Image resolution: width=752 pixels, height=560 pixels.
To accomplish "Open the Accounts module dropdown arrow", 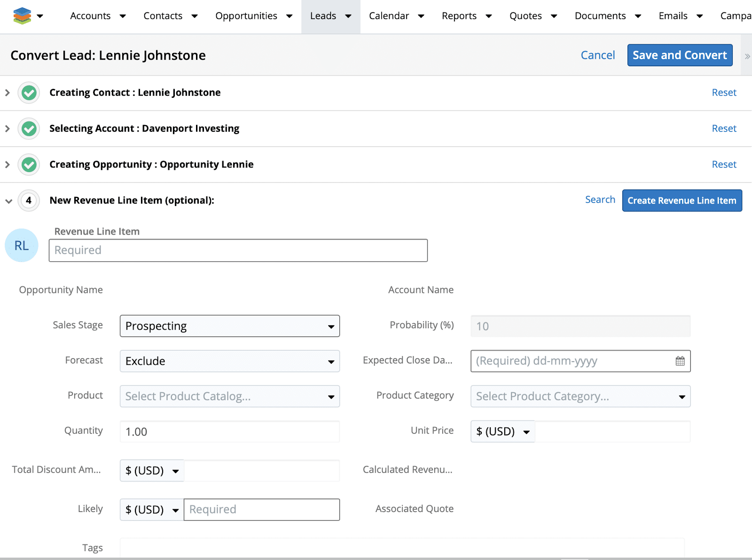I will (x=123, y=16).
